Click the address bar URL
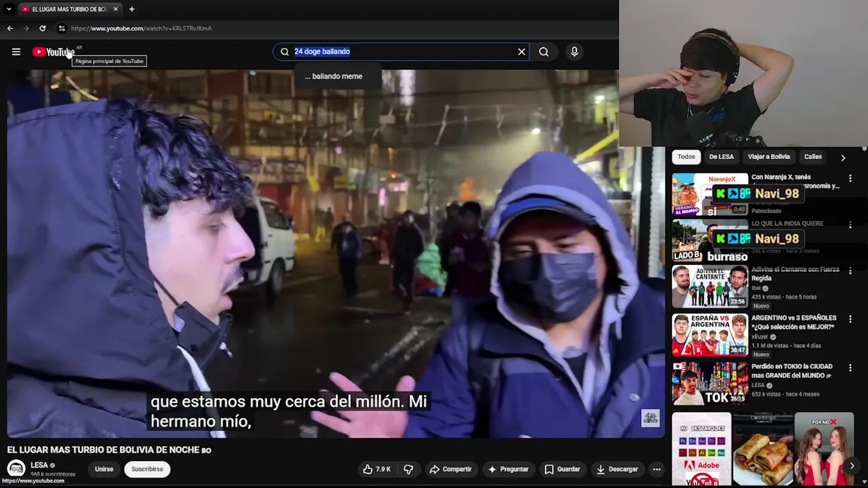 [x=141, y=28]
